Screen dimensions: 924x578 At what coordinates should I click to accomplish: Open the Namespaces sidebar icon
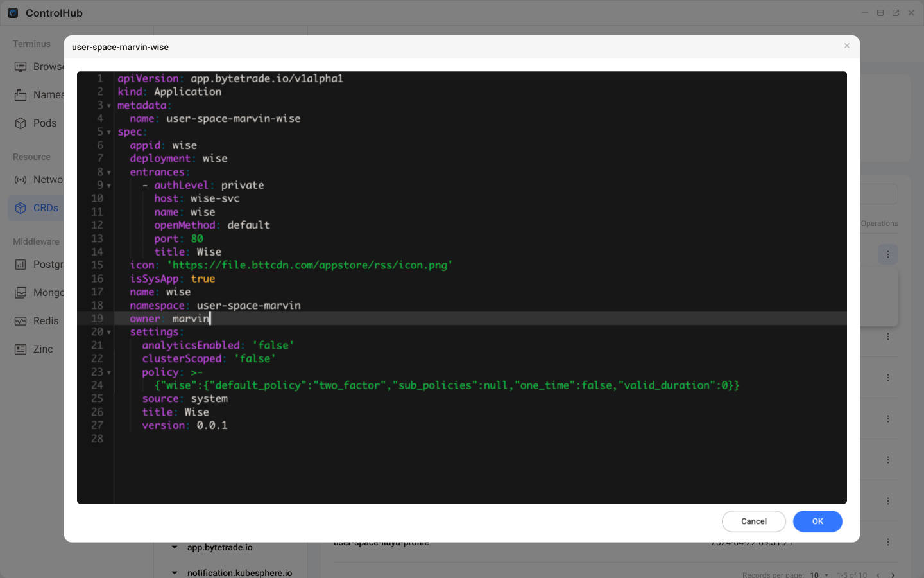(x=21, y=95)
